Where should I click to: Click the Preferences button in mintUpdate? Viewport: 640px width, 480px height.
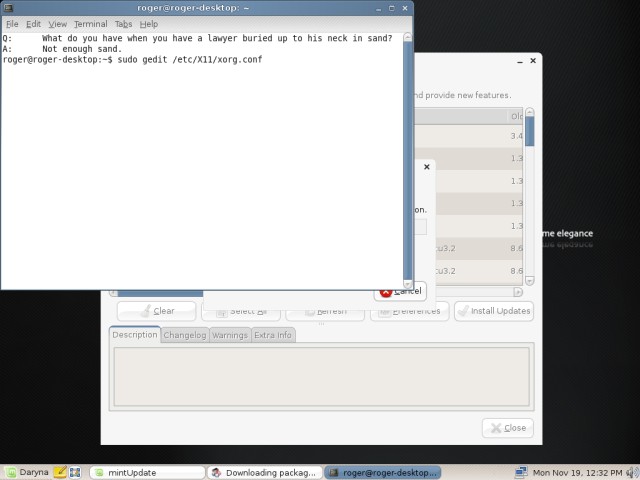409,312
